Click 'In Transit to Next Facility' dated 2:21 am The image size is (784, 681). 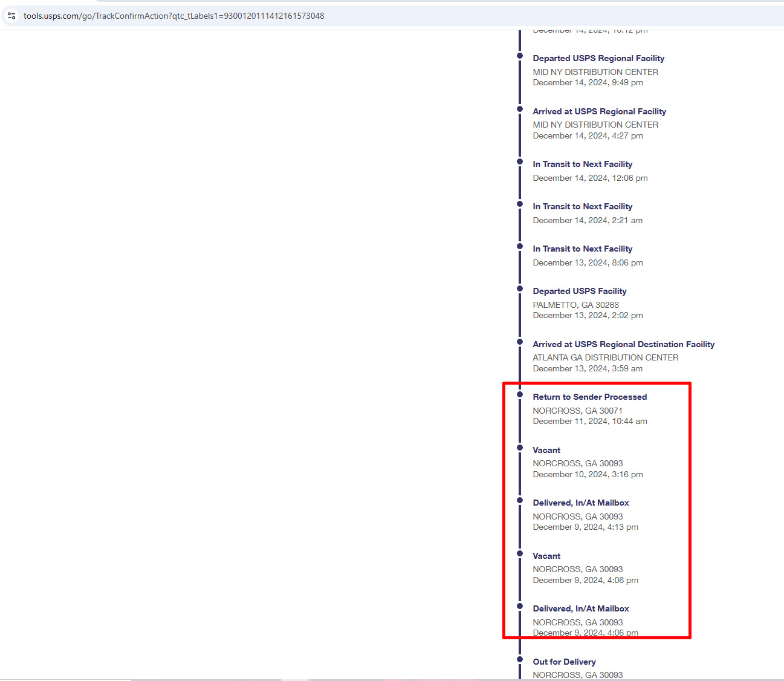[x=583, y=206]
